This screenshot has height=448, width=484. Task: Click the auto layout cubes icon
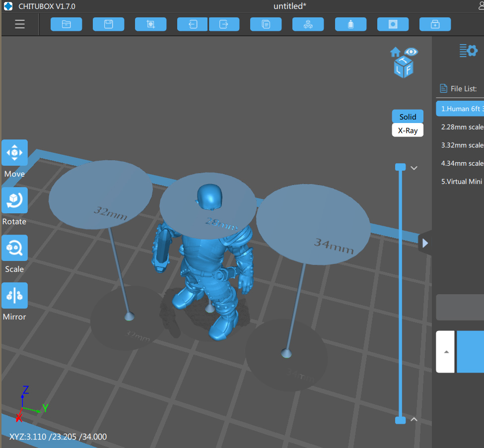(x=308, y=24)
